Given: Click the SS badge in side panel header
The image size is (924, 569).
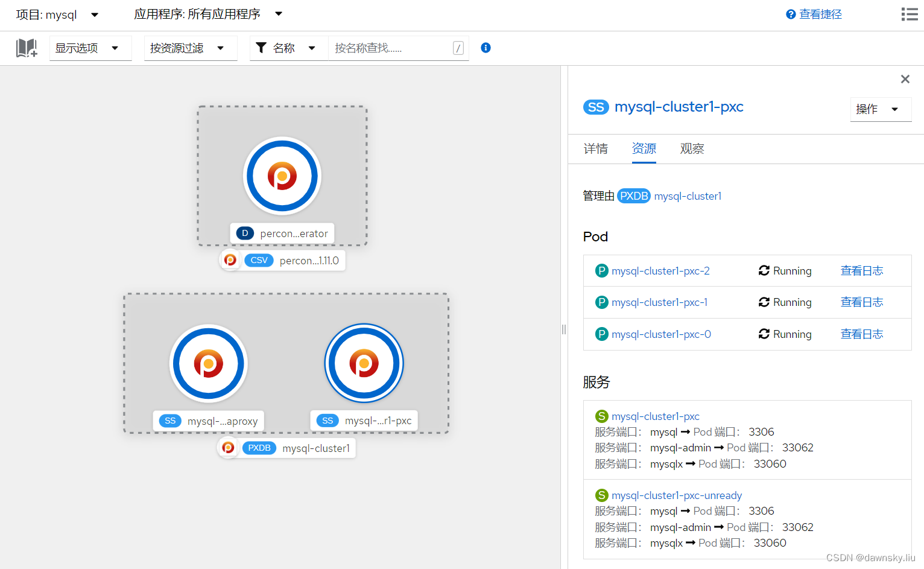Looking at the screenshot, I should click(x=596, y=107).
